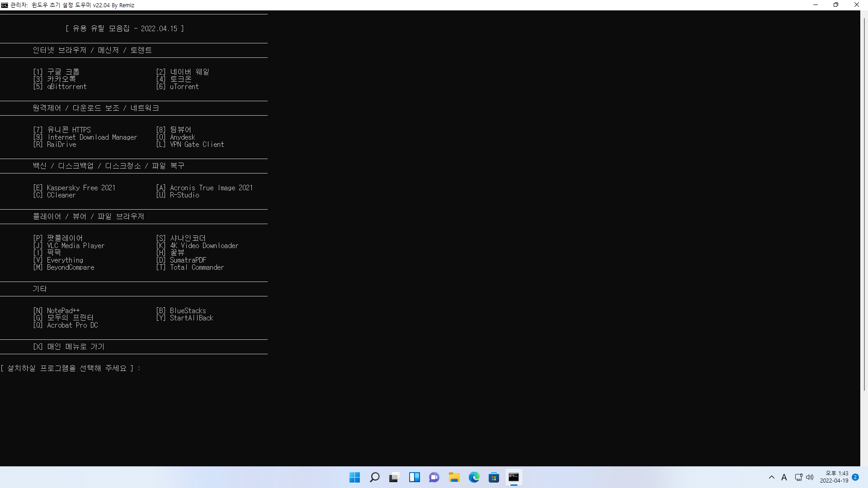Click the '[D] SumatraPDF' entry
This screenshot has width=868, height=488.
coord(181,260)
